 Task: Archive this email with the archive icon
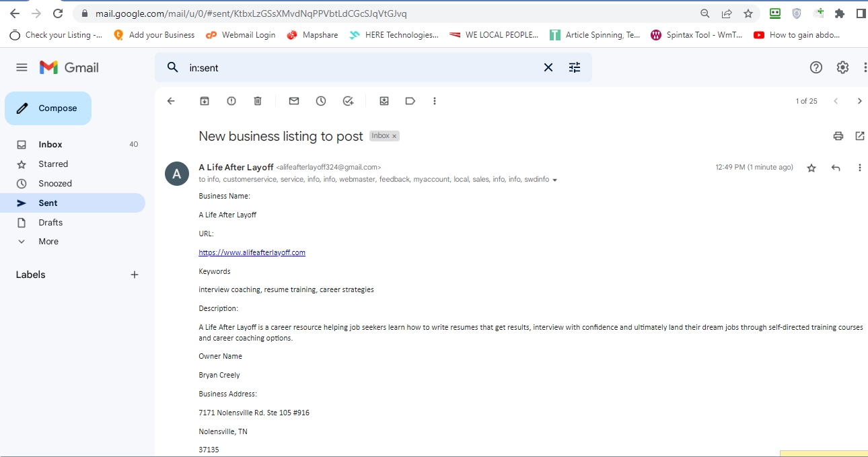(x=205, y=101)
